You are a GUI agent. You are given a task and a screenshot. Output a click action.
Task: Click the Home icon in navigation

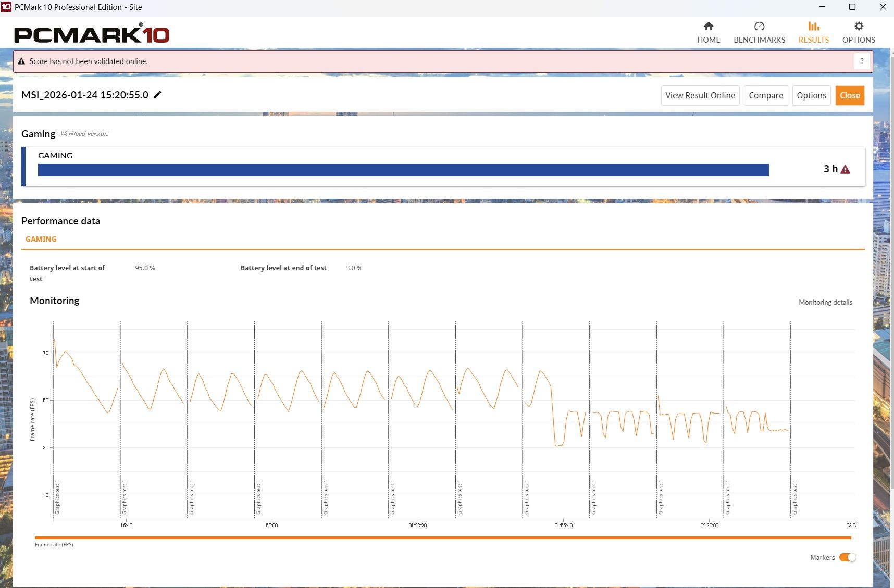pos(709,27)
